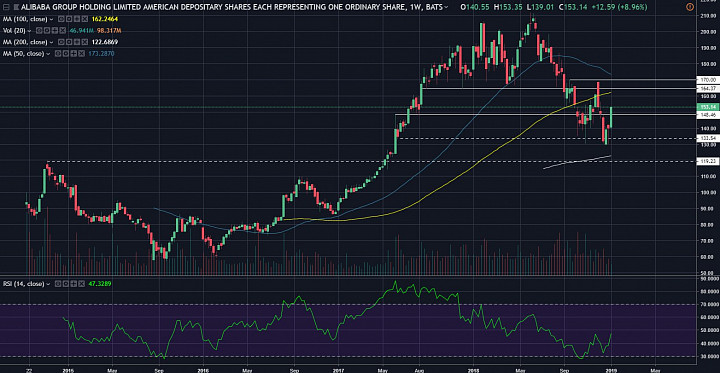The image size is (720, 373).
Task: Remove the MA (50, close) indicator
Action: (81, 54)
